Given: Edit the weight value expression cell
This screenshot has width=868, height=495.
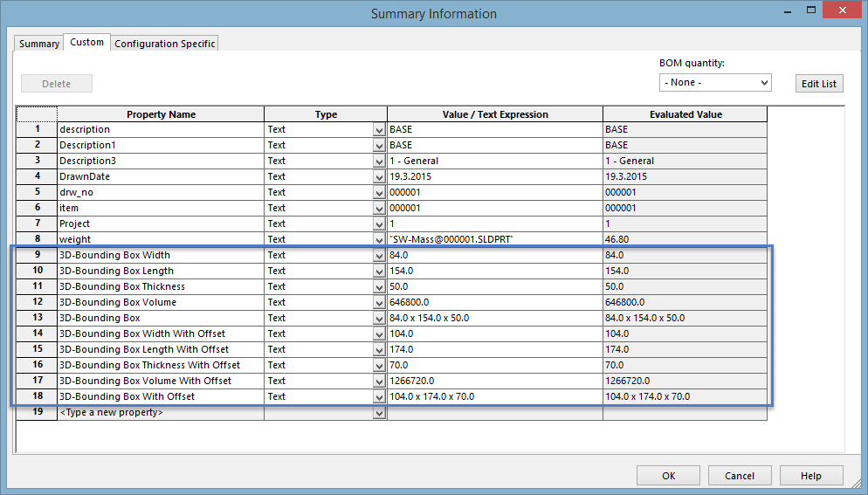Looking at the screenshot, I should pos(494,239).
